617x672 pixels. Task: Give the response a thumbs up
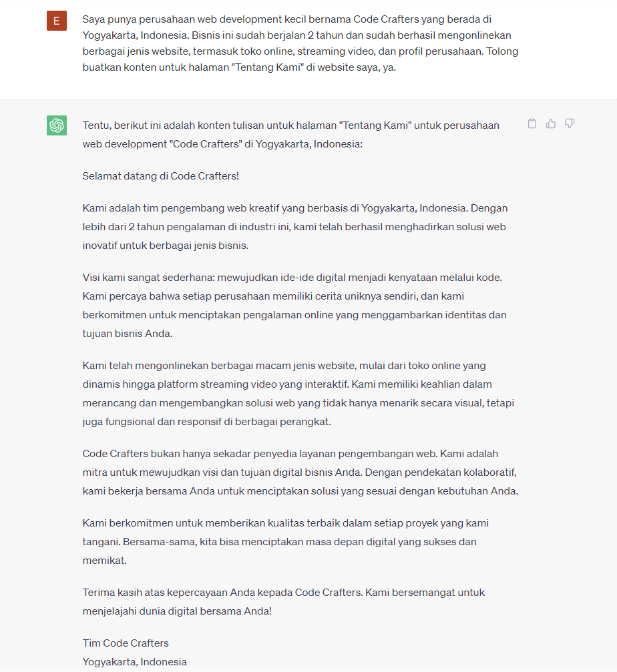[x=551, y=123]
